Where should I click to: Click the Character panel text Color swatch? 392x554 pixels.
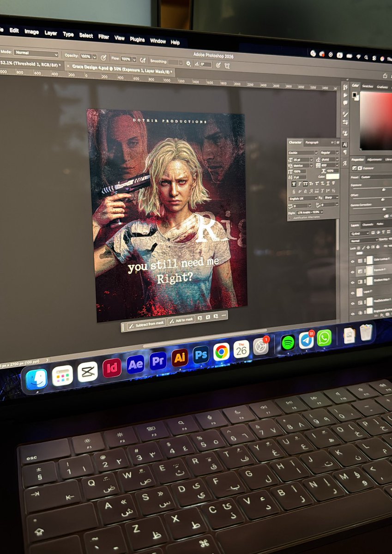coord(332,177)
